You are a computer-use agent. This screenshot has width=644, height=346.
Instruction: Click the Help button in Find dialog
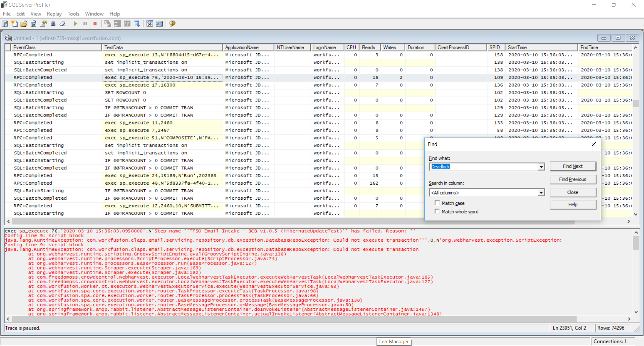(573, 205)
